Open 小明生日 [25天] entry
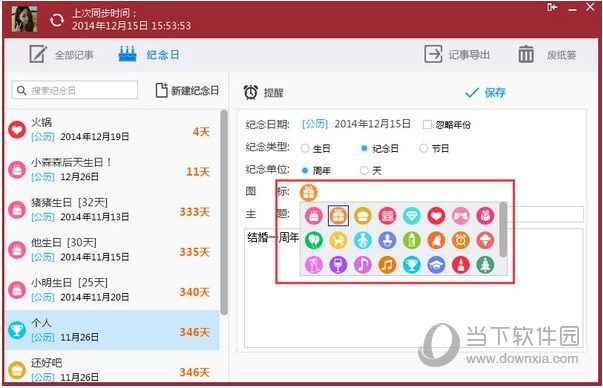The image size is (603, 388). pos(112,290)
